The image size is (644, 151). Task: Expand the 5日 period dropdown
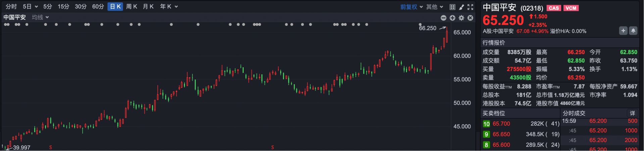click(30, 7)
